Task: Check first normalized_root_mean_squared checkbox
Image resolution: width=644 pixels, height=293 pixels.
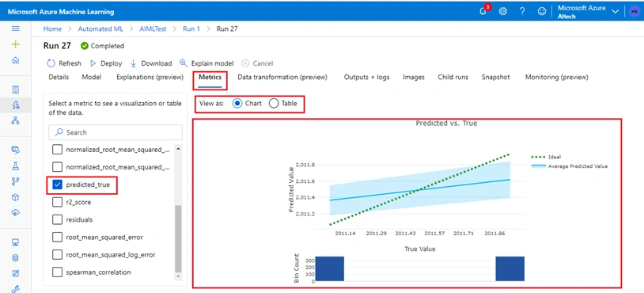Action: point(58,150)
